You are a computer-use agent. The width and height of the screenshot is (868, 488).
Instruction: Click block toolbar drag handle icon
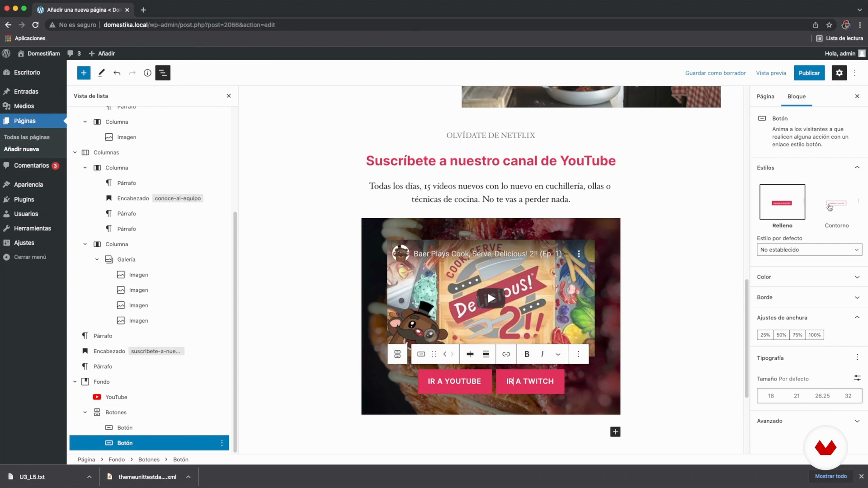pyautogui.click(x=434, y=354)
